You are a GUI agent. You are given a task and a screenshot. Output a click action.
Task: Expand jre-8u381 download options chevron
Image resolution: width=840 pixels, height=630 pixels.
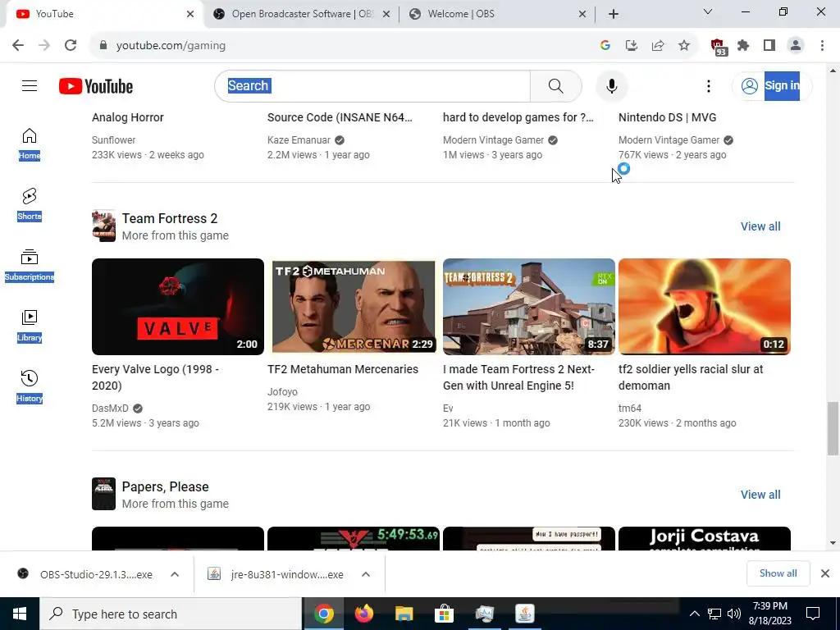[366, 574]
